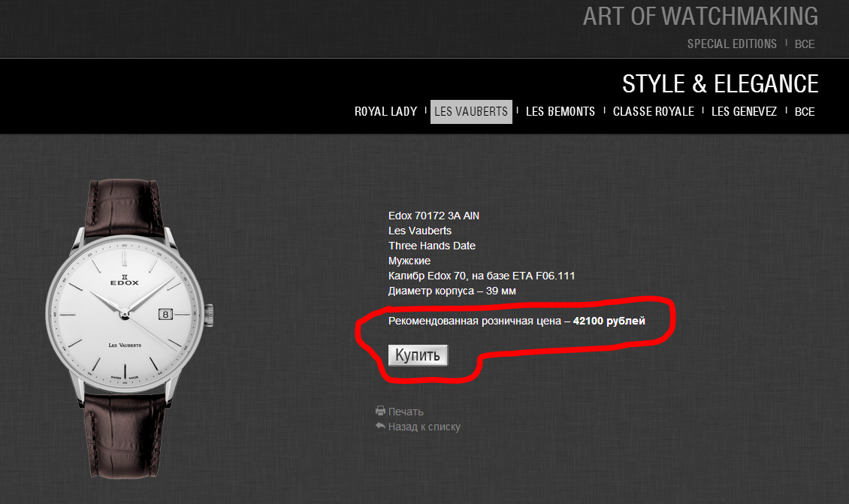The height and width of the screenshot is (504, 849).
Task: Choose the Les Genevez collection tab
Action: pyautogui.click(x=744, y=111)
